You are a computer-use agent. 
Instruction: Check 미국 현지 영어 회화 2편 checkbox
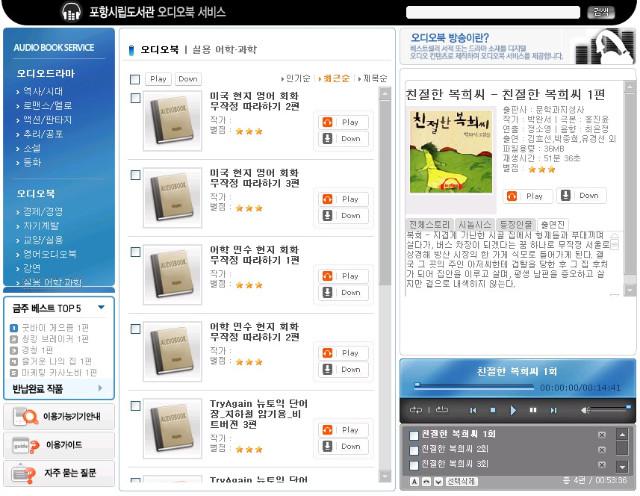click(136, 98)
